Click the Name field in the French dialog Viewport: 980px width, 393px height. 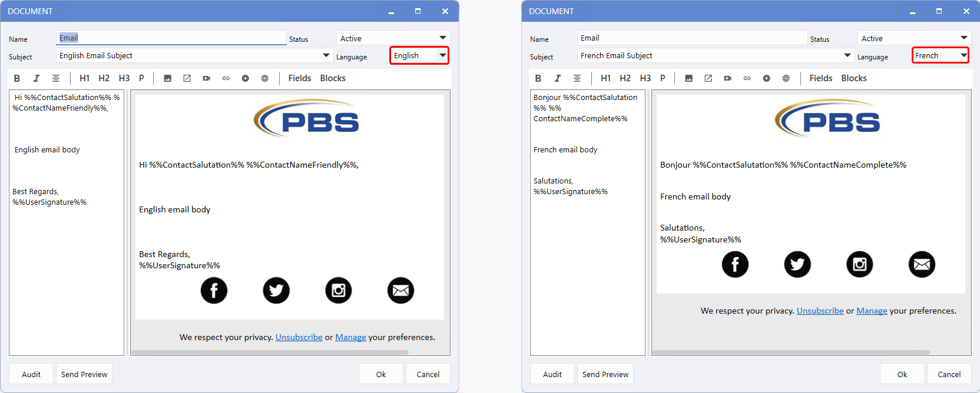pyautogui.click(x=691, y=38)
